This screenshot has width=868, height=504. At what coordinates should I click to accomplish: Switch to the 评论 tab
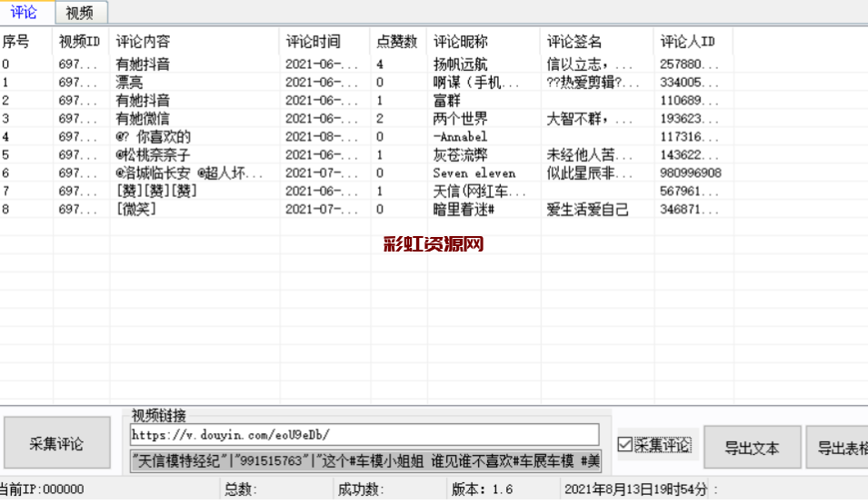[x=25, y=12]
